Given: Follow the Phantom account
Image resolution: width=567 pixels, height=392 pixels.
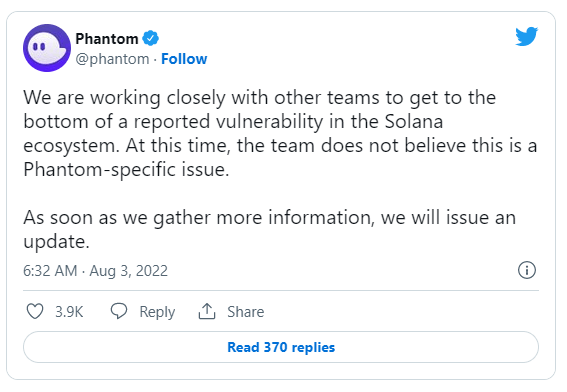Looking at the screenshot, I should click(184, 59).
